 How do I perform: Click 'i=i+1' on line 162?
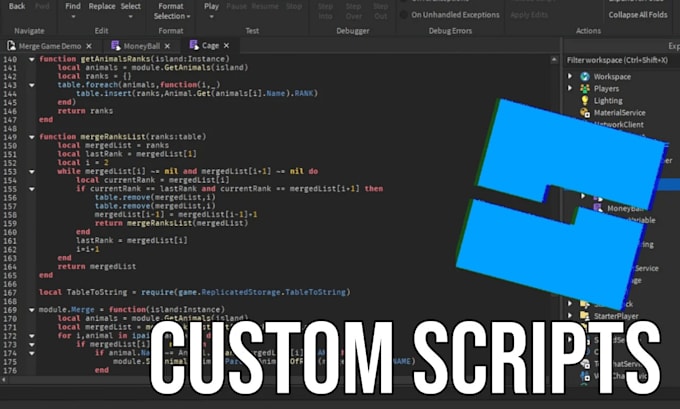88,249
